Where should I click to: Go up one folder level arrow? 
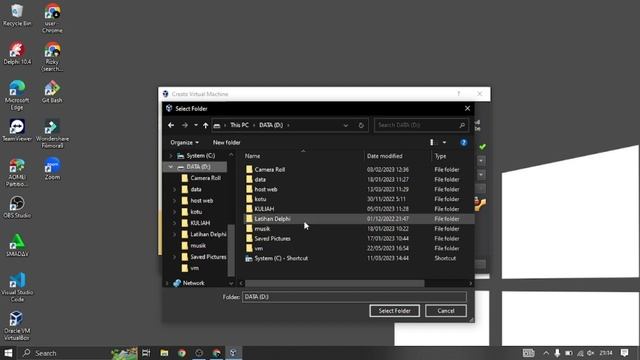click(x=205, y=125)
